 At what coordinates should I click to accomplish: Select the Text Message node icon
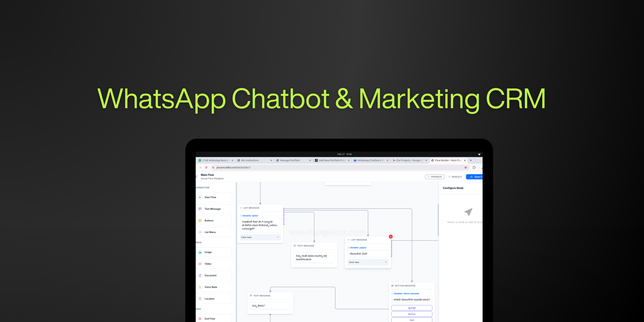(200, 209)
